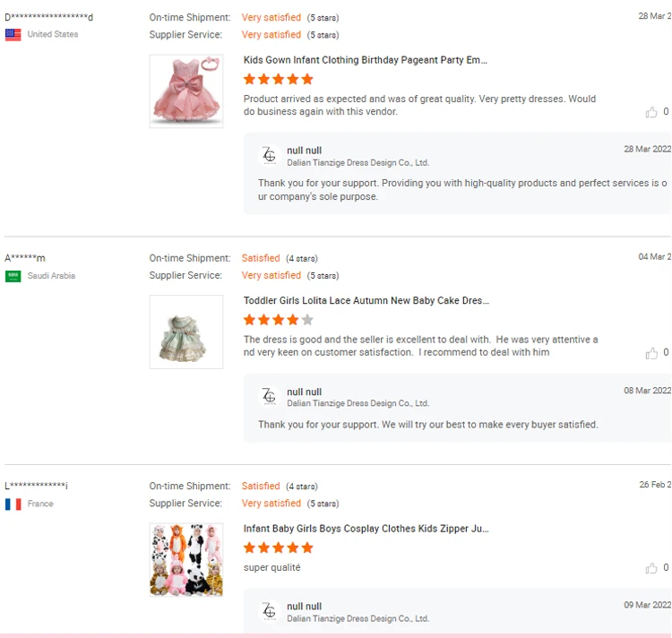Click the United States flag icon
Viewport: 672px width, 638px height.
(x=13, y=35)
